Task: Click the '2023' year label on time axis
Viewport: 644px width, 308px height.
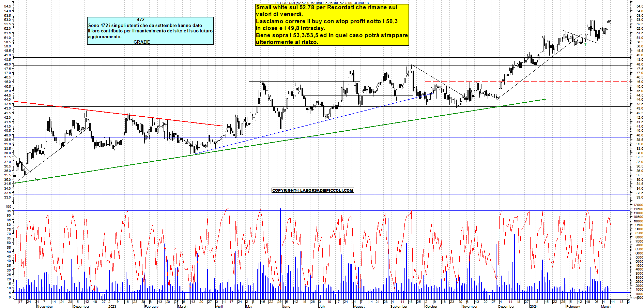Action: (x=112, y=306)
